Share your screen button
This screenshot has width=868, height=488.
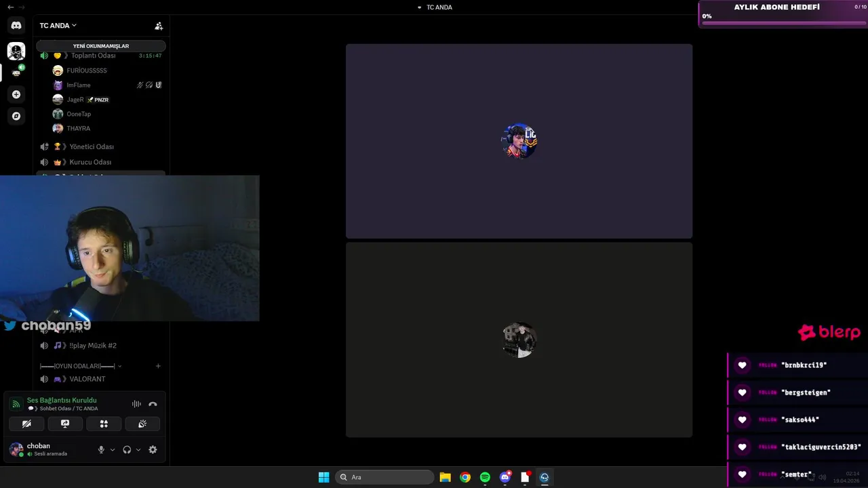[65, 424]
